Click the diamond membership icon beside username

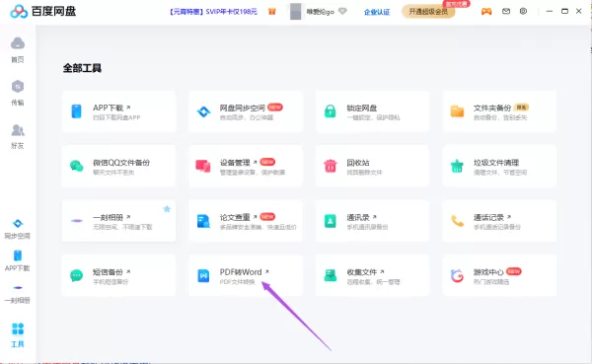click(342, 11)
